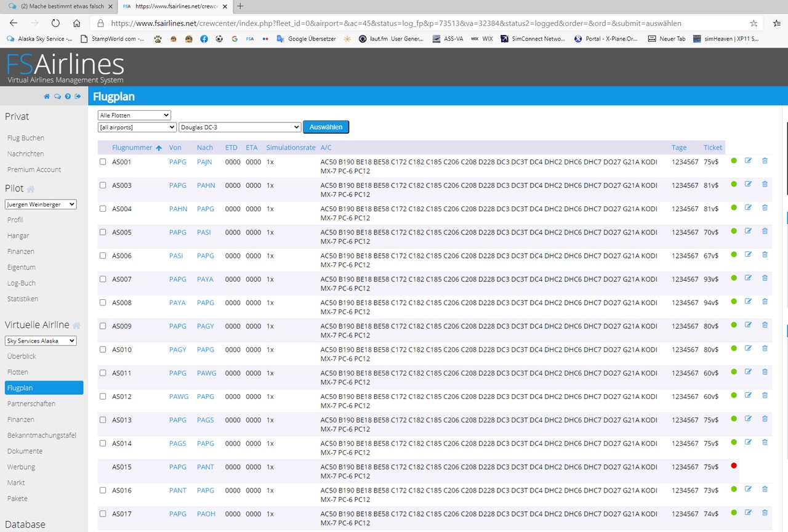Delete flight AS014 using the trash icon

[x=765, y=442]
